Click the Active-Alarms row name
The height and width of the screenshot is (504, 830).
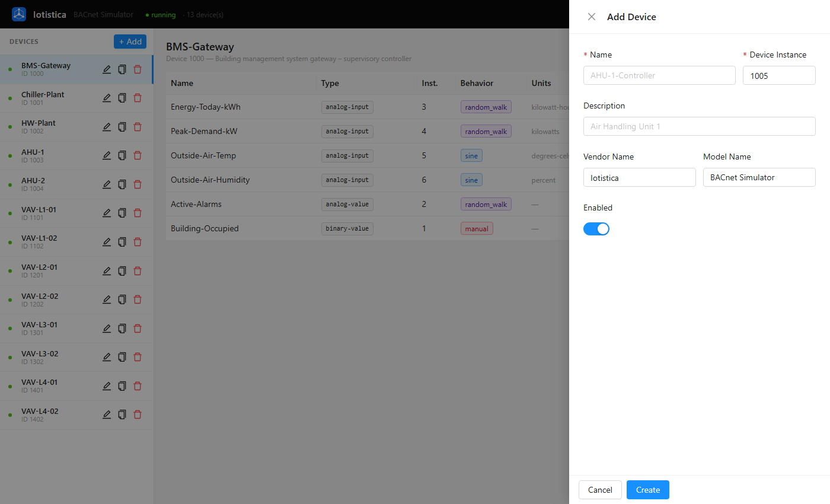point(196,204)
